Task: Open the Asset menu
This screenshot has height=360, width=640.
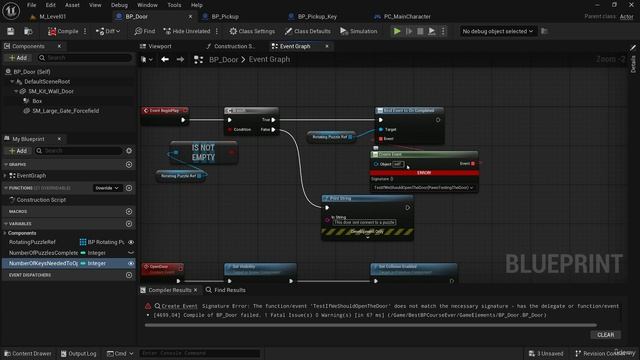Action: pos(72,5)
